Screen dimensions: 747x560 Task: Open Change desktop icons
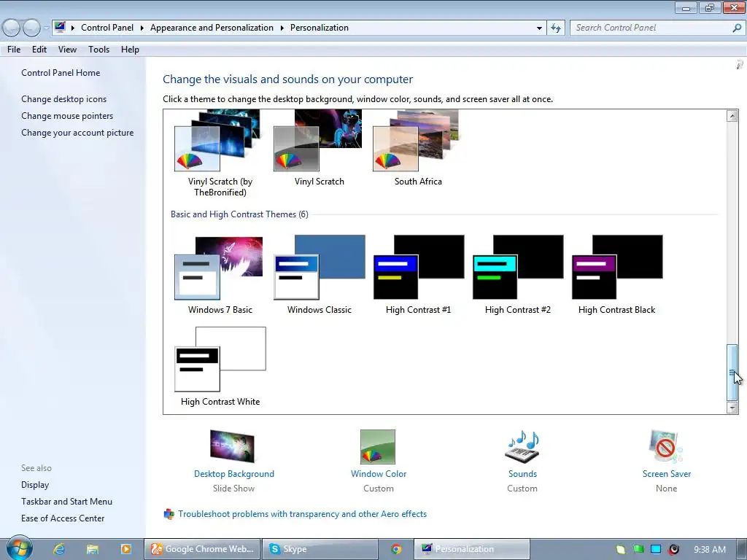tap(64, 99)
